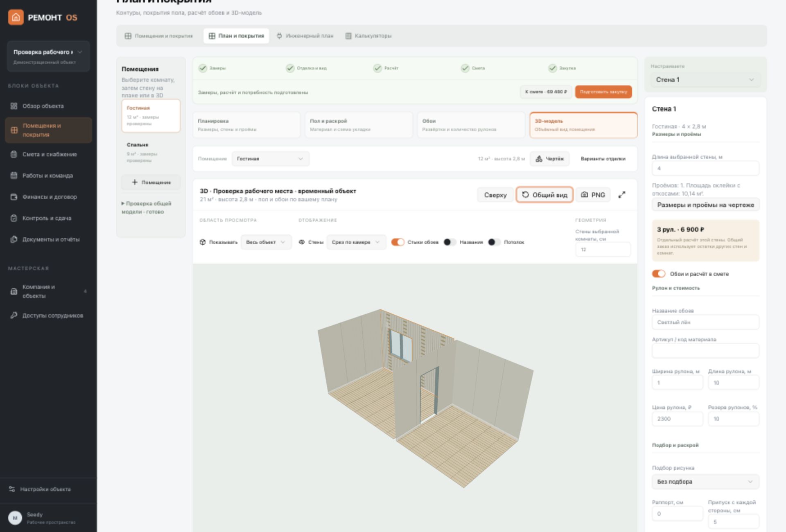The width and height of the screenshot is (786, 532).
Task: Click the Цена рулона input field
Action: click(677, 419)
